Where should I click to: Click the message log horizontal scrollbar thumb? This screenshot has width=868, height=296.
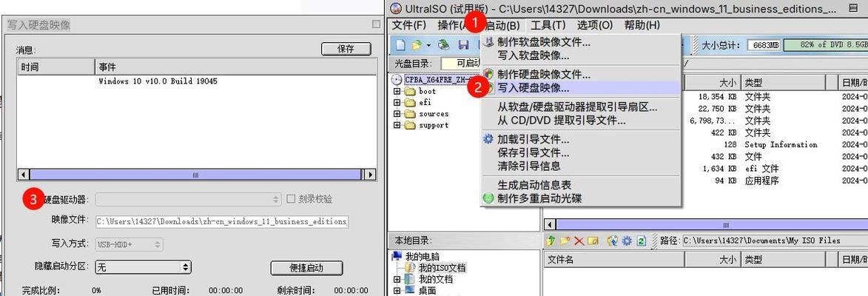pos(195,175)
